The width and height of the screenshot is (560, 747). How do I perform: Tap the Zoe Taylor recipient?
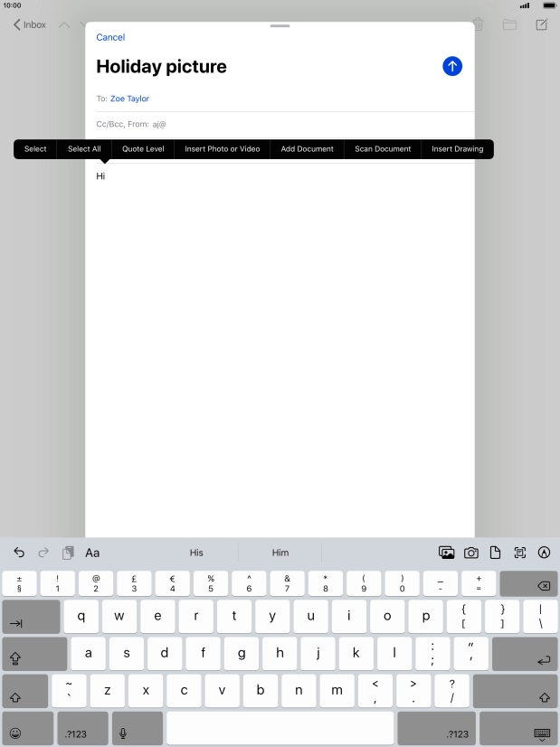coord(129,99)
